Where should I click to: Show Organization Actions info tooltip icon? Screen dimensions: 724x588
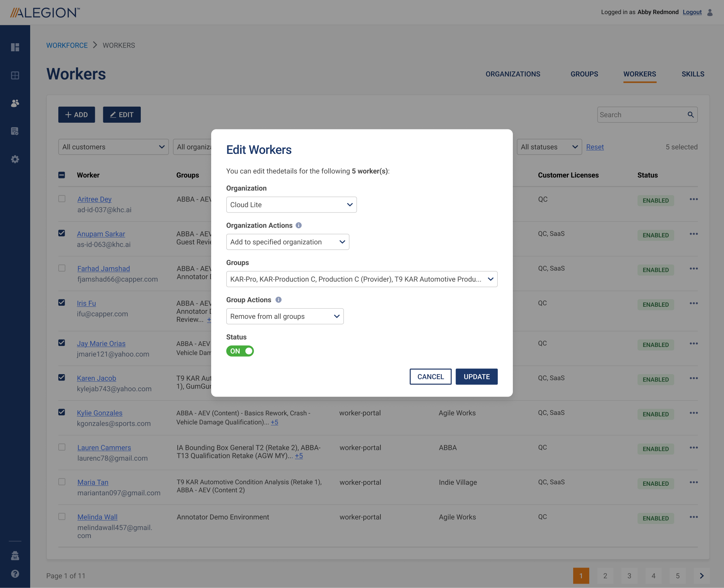298,225
